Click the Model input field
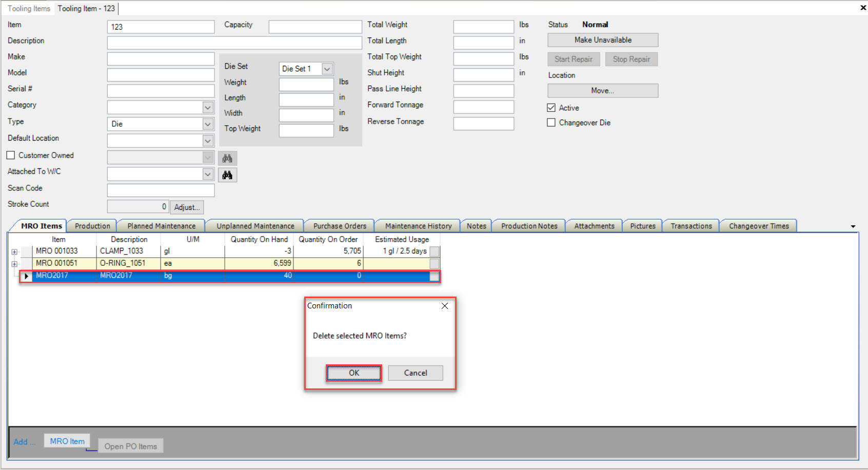 (161, 75)
